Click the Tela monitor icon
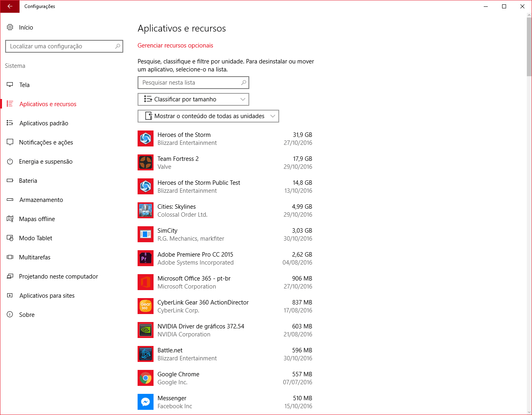Image resolution: width=532 pixels, height=415 pixels. tap(10, 85)
